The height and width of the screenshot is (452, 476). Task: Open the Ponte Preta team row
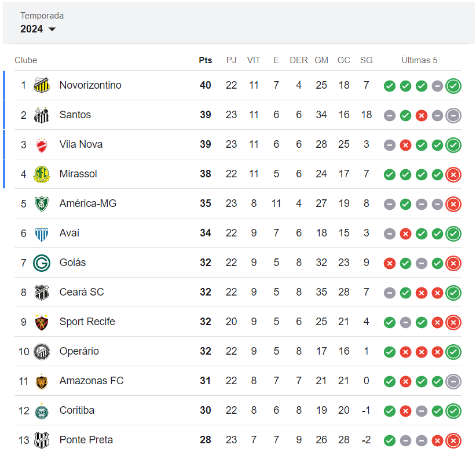pyautogui.click(x=86, y=440)
